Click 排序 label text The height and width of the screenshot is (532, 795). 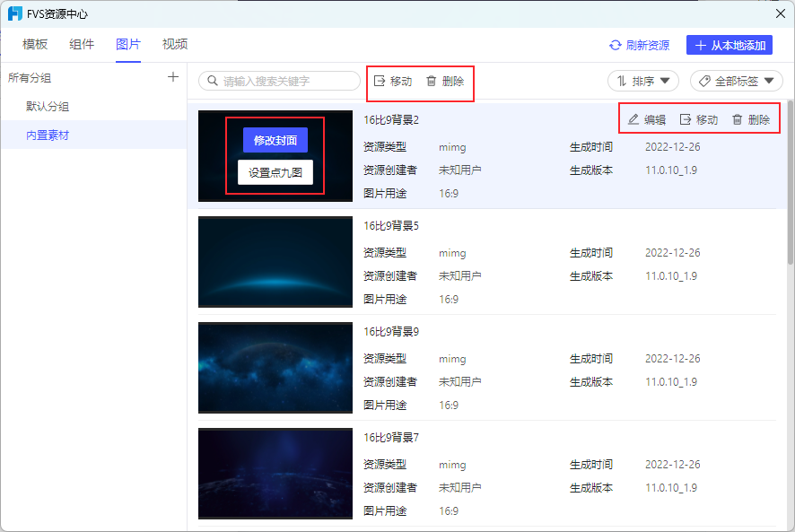tap(643, 81)
